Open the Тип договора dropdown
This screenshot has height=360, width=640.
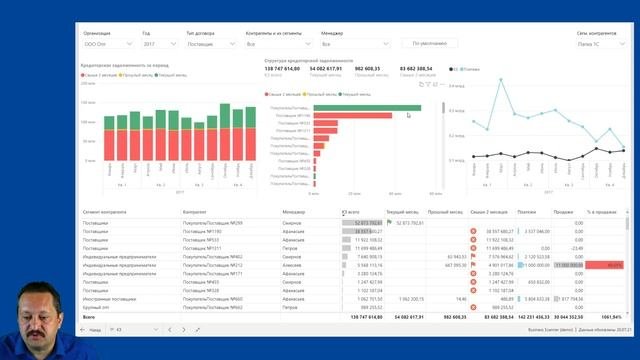point(211,44)
